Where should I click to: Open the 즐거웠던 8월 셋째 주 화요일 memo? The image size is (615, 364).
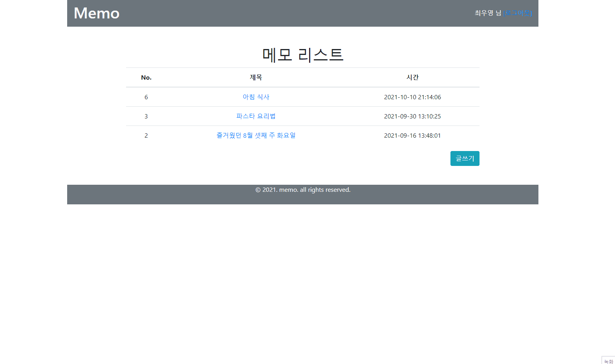pos(256,135)
